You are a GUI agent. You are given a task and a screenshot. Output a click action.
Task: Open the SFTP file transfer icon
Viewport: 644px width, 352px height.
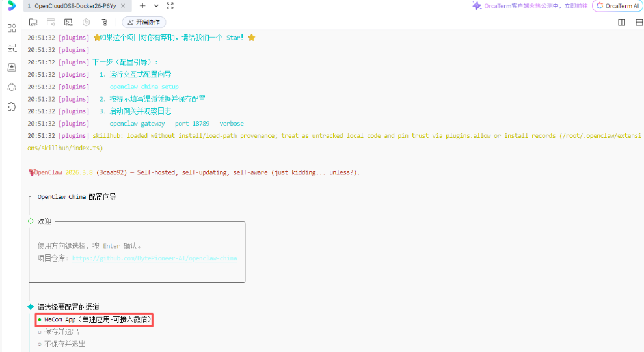33,22
